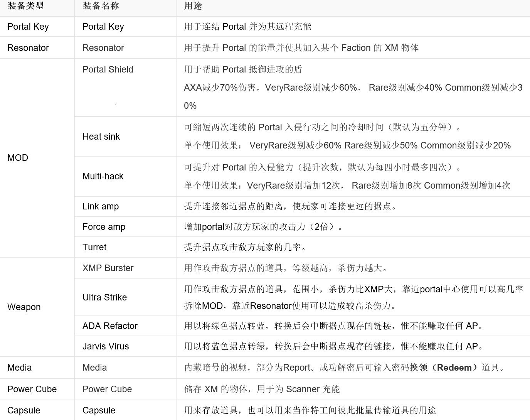This screenshot has height=420, width=530.
Task: Click the ADA Refactor name cell
Action: point(110,326)
